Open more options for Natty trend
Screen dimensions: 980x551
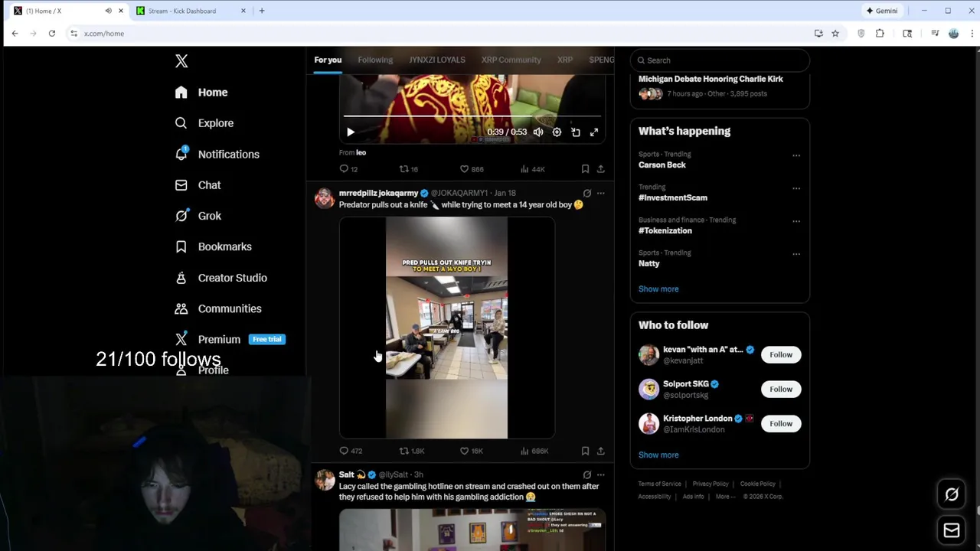click(796, 254)
